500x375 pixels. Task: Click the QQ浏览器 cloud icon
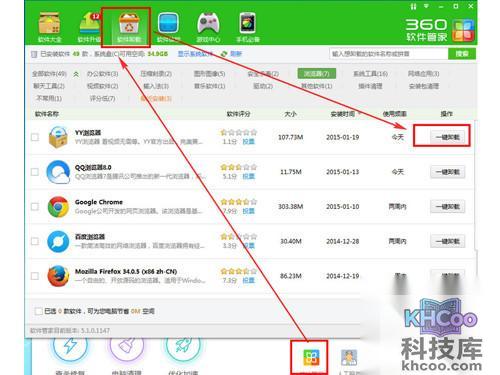click(58, 172)
